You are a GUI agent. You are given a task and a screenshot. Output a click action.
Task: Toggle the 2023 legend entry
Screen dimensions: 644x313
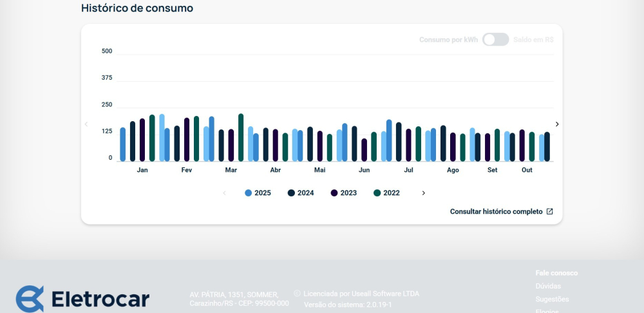pos(344,193)
